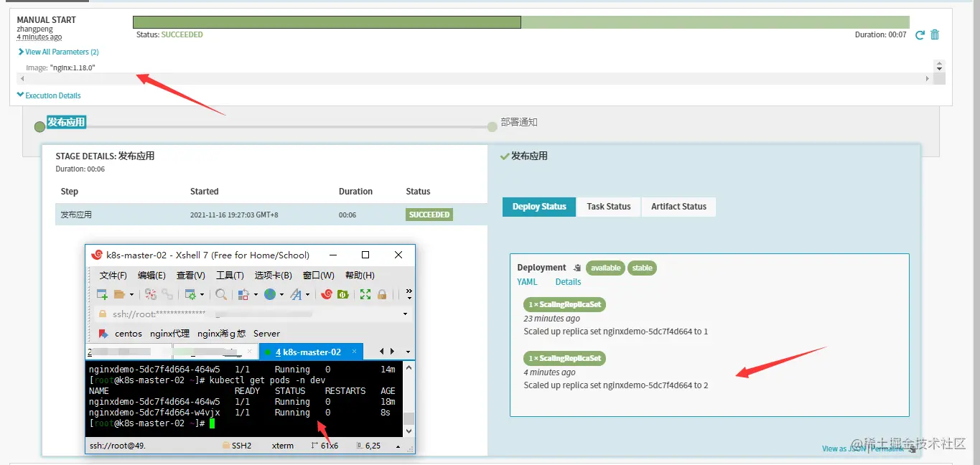The height and width of the screenshot is (465, 980).
Task: Select the 部署通知 stage marker on the timeline
Action: (x=492, y=127)
